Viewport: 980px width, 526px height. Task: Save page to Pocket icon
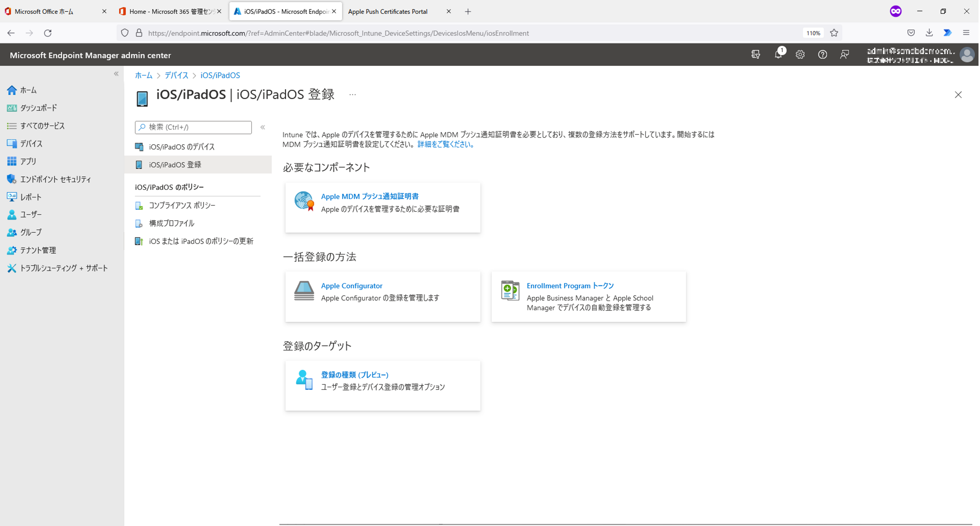coord(911,33)
